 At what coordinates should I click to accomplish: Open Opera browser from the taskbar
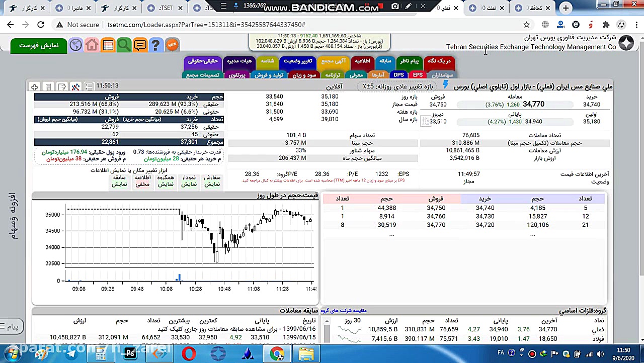(189, 353)
